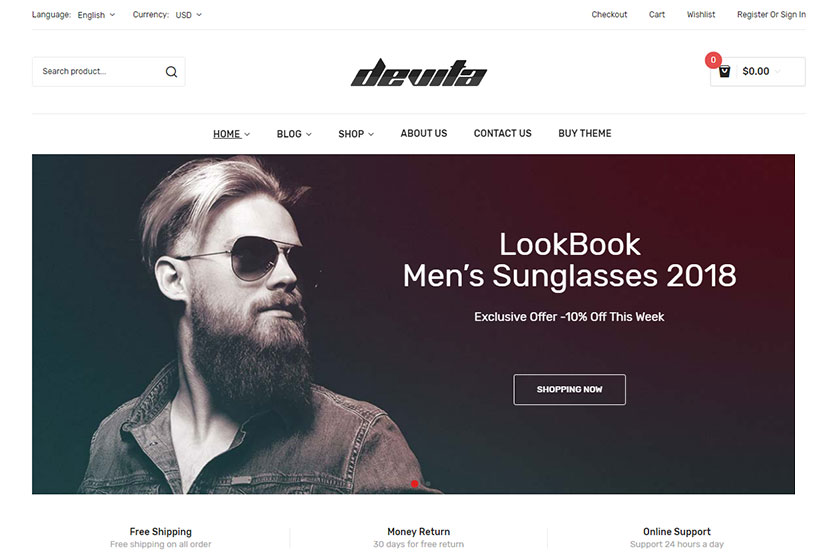The height and width of the screenshot is (560, 830).
Task: Click the Shopping Now button
Action: tap(569, 390)
